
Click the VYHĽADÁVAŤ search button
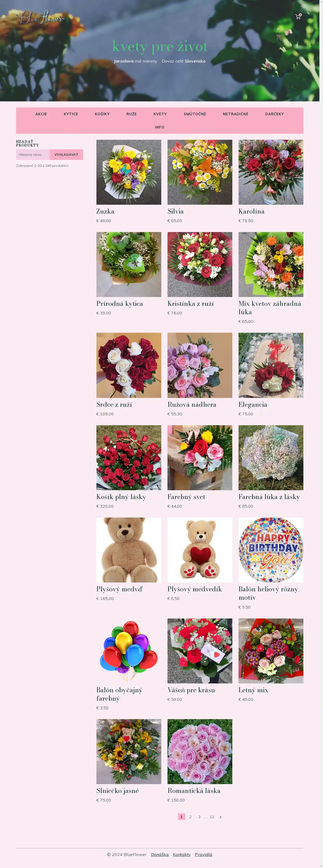click(x=66, y=155)
